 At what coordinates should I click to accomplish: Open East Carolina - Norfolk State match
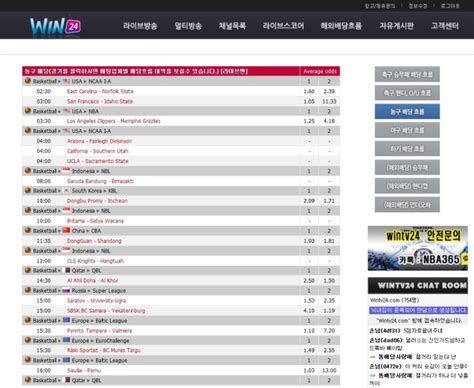tap(100, 91)
